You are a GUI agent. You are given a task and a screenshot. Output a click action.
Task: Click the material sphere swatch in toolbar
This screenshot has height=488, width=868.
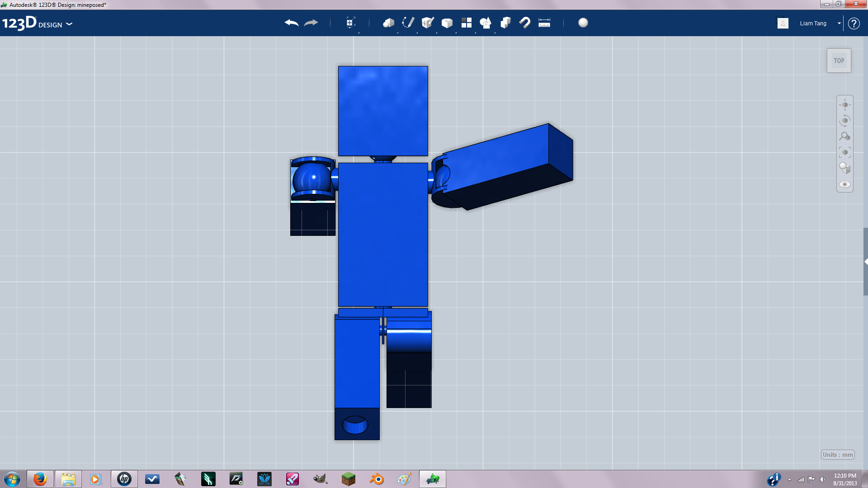coord(583,23)
